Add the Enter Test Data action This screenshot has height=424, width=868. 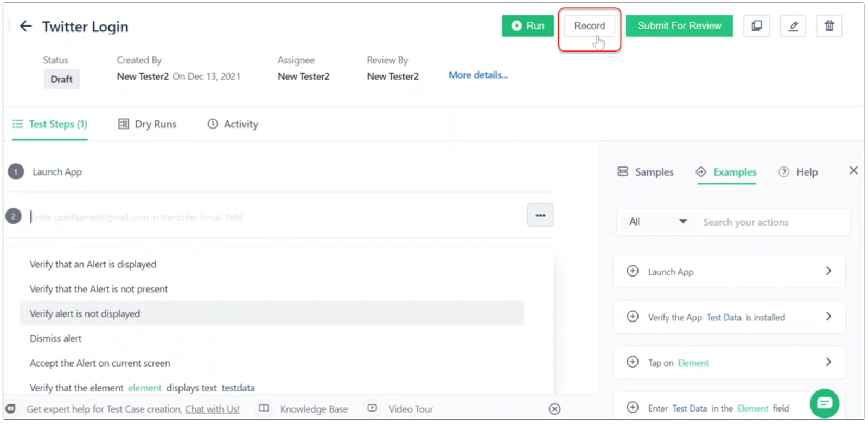633,407
